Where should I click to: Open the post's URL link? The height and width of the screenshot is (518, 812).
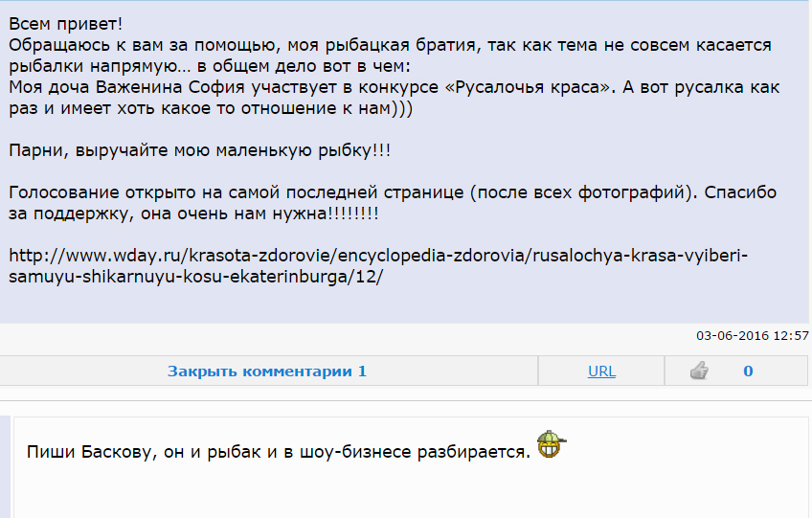coord(601,372)
